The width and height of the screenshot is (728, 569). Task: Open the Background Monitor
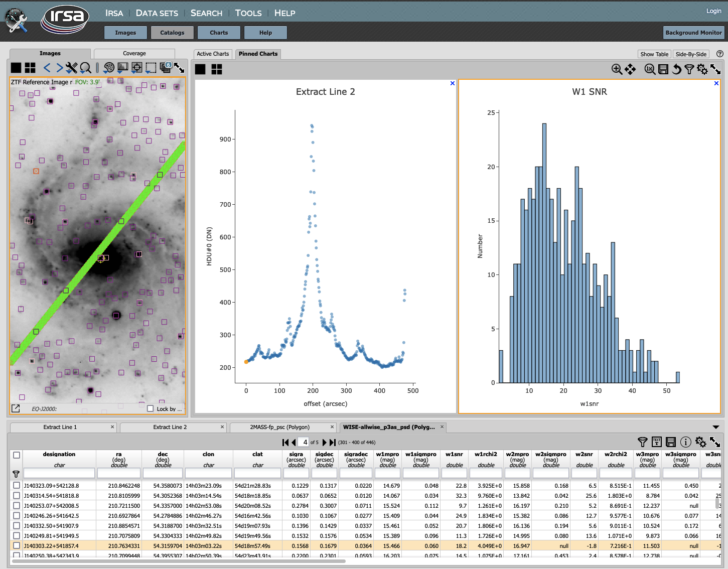(x=693, y=33)
